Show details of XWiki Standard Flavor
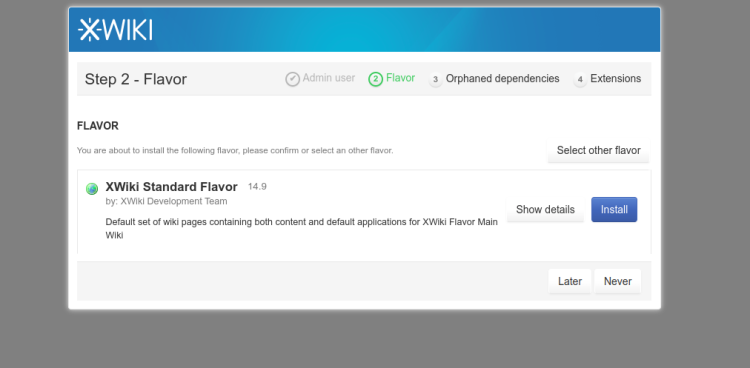The image size is (750, 368). pos(545,210)
